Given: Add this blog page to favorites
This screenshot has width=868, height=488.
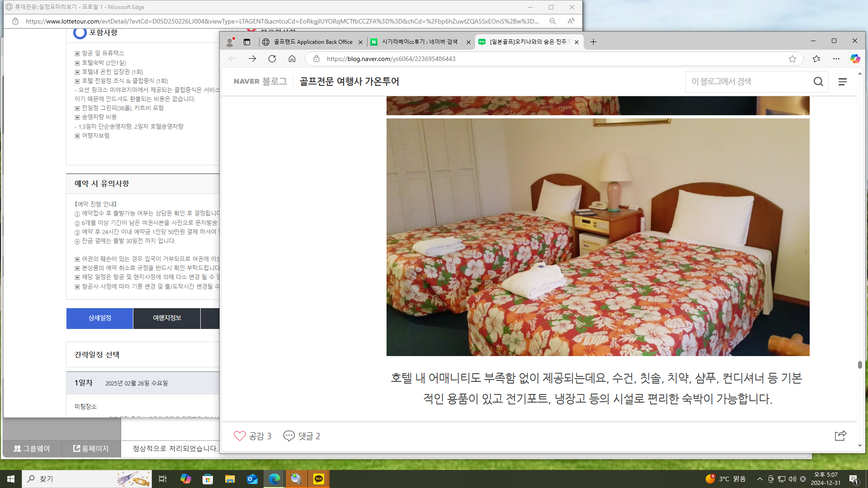Looking at the screenshot, I should [793, 59].
